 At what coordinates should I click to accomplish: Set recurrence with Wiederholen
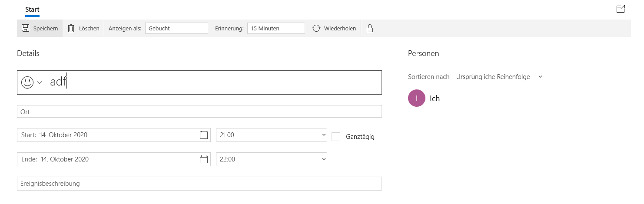click(334, 28)
